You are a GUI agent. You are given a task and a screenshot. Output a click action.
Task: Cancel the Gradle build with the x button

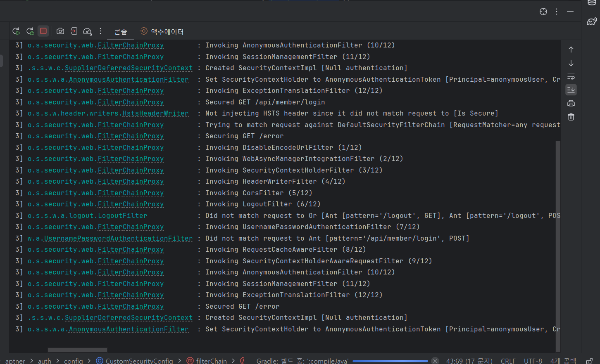point(435,361)
